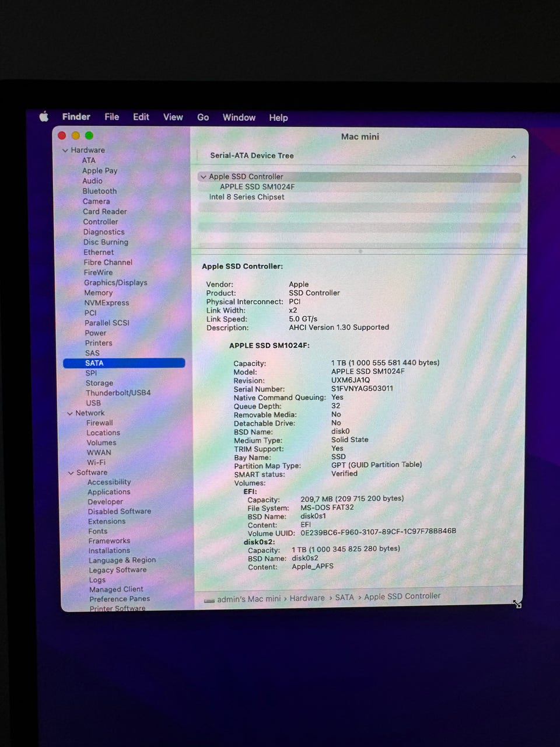Select Volumes under Network
The image size is (560, 747).
pos(101,443)
